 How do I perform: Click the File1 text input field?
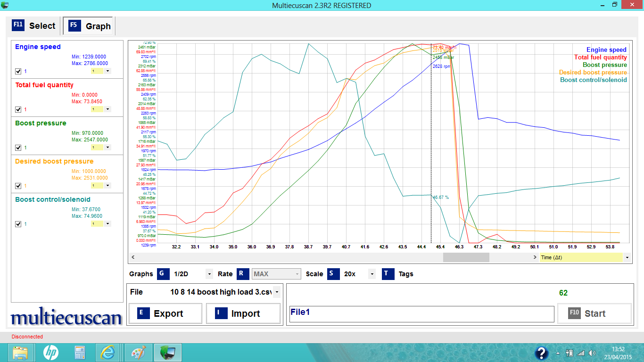421,314
